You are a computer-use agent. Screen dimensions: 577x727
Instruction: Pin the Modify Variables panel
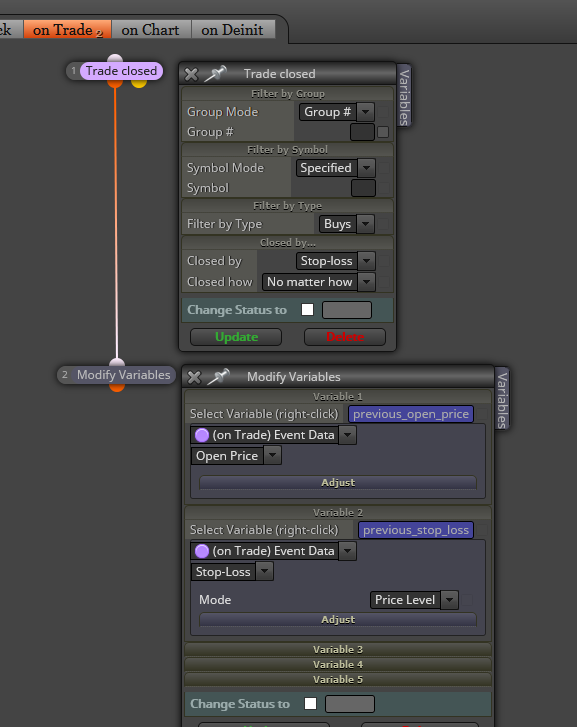pos(218,376)
